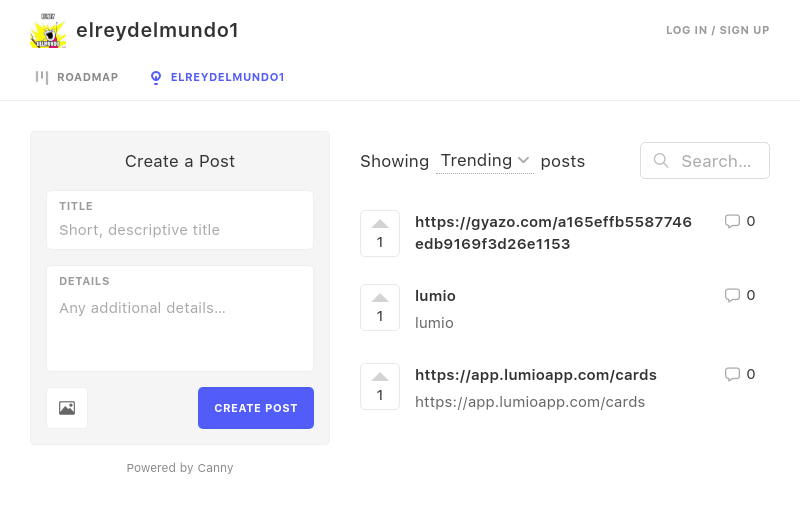Image resolution: width=800 pixels, height=528 pixels.
Task: Click the image upload icon
Action: (x=67, y=408)
